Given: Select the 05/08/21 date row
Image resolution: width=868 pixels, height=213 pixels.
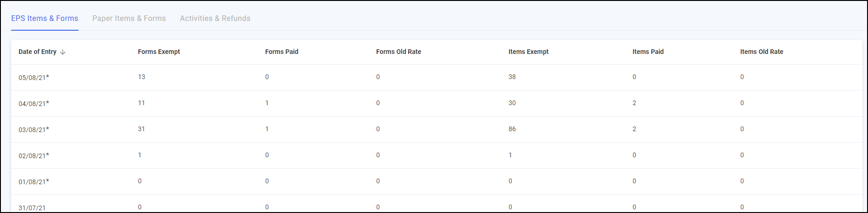Looking at the screenshot, I should (33, 78).
